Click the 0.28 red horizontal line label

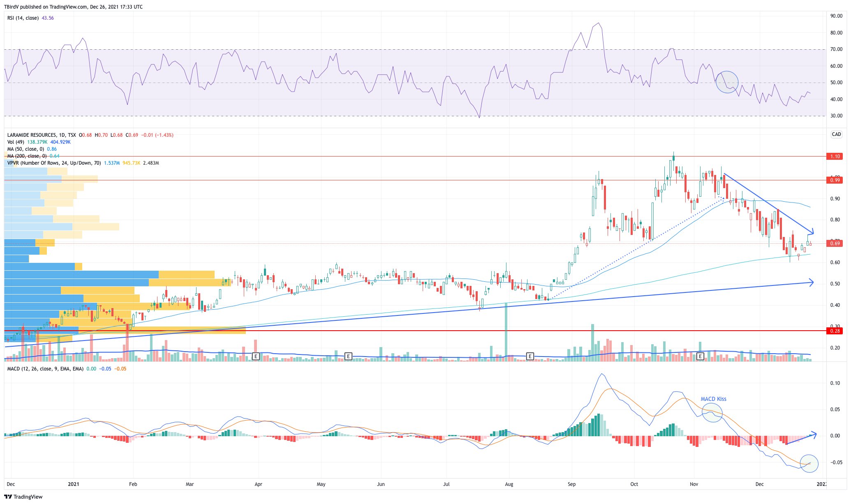pyautogui.click(x=835, y=331)
